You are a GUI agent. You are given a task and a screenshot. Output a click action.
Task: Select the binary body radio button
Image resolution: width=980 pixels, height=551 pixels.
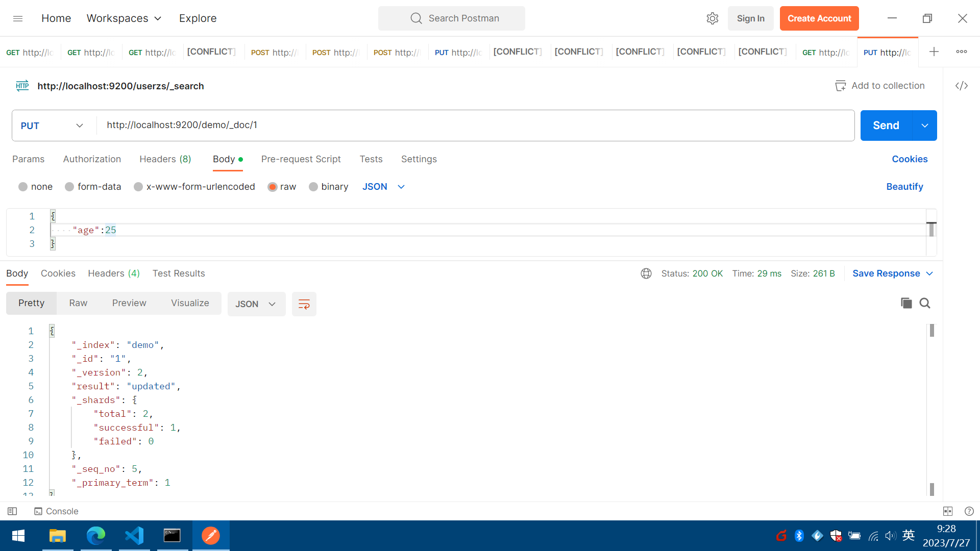[x=313, y=187]
